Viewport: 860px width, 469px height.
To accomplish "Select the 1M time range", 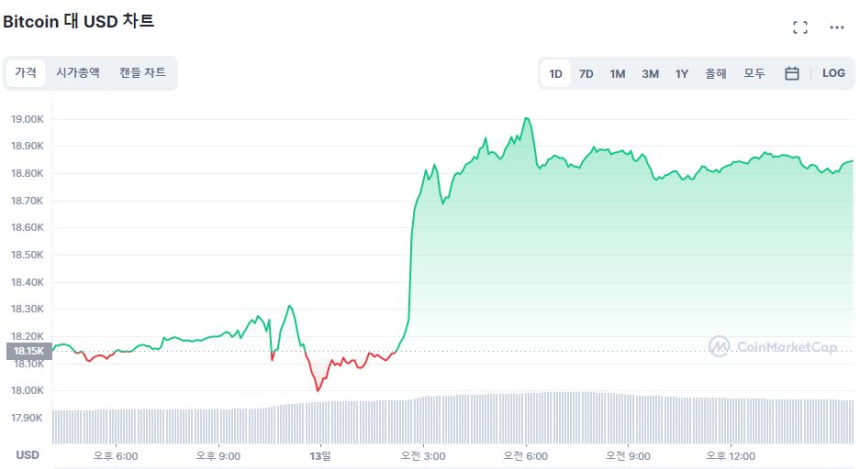I will click(x=617, y=73).
